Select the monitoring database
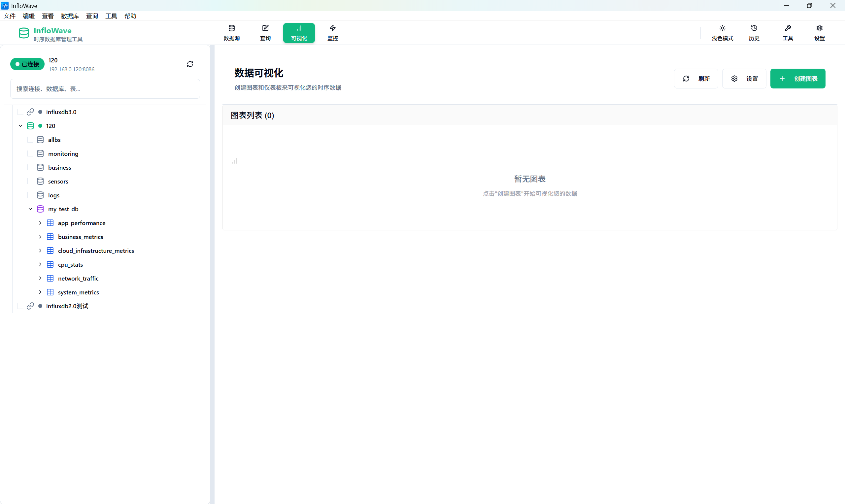The width and height of the screenshot is (845, 504). tap(63, 153)
